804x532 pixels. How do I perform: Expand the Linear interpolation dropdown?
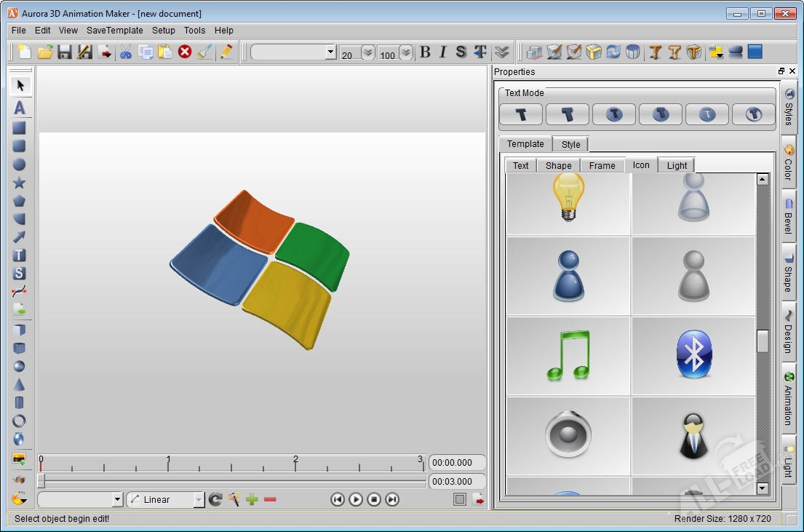click(x=199, y=500)
